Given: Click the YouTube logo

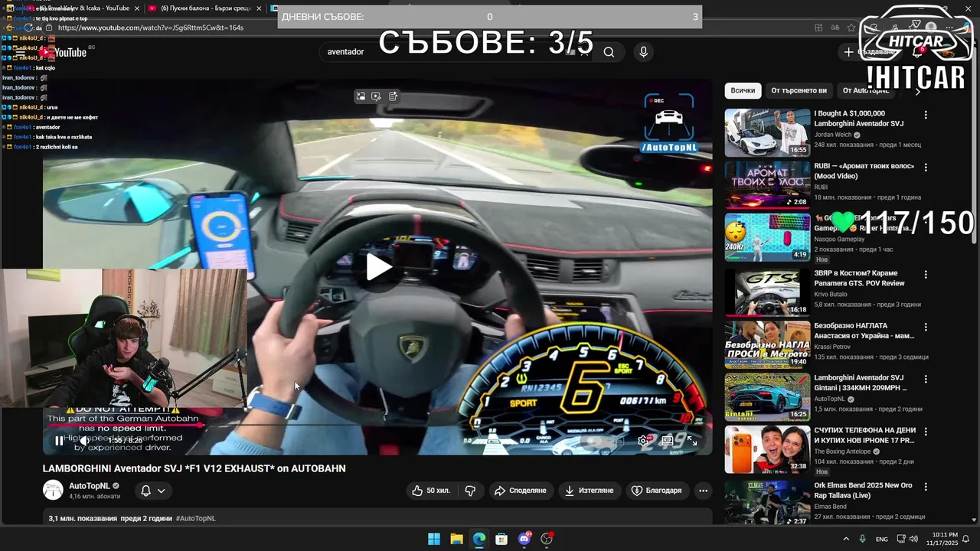Looking at the screenshot, I should (x=64, y=52).
